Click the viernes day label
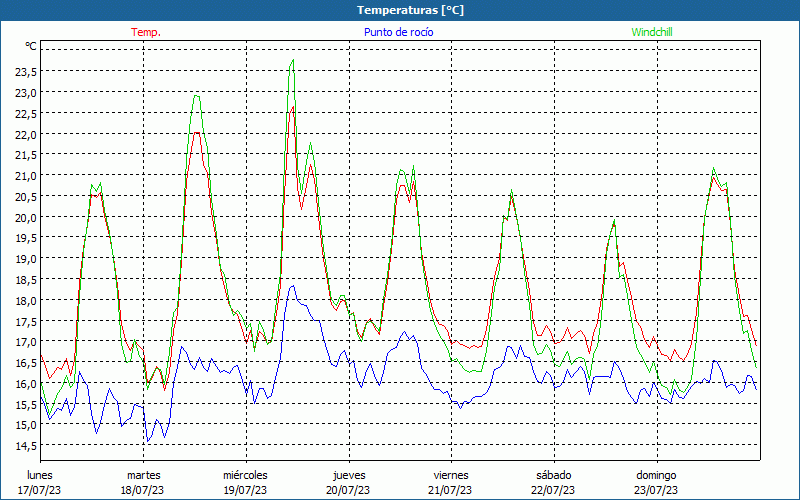This screenshot has width=800, height=500. pos(451,475)
